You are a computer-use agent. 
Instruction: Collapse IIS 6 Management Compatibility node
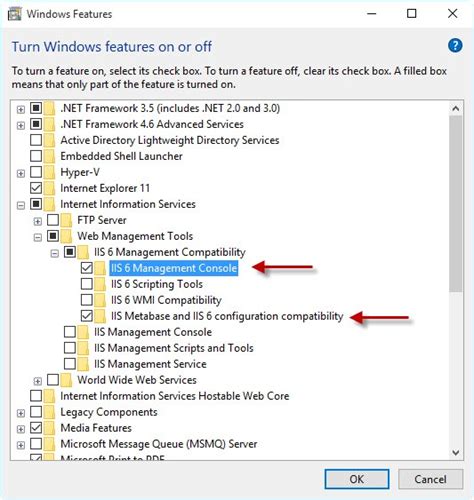(54, 253)
